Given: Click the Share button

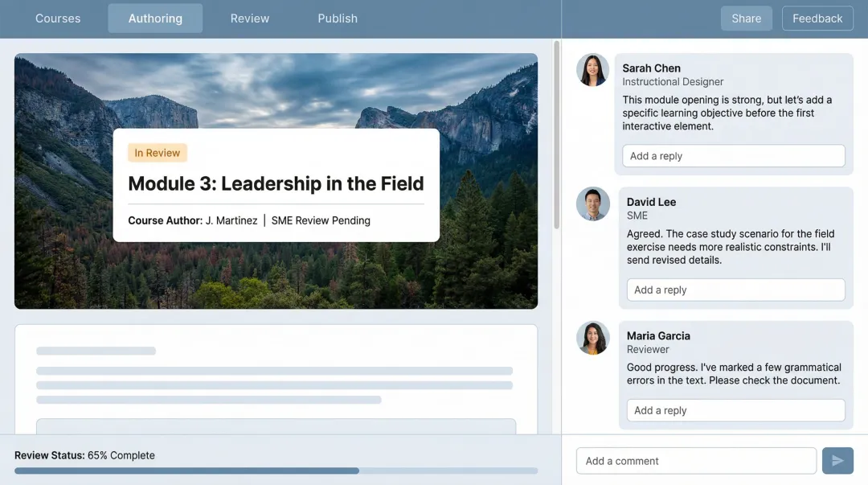Looking at the screenshot, I should pos(746,18).
